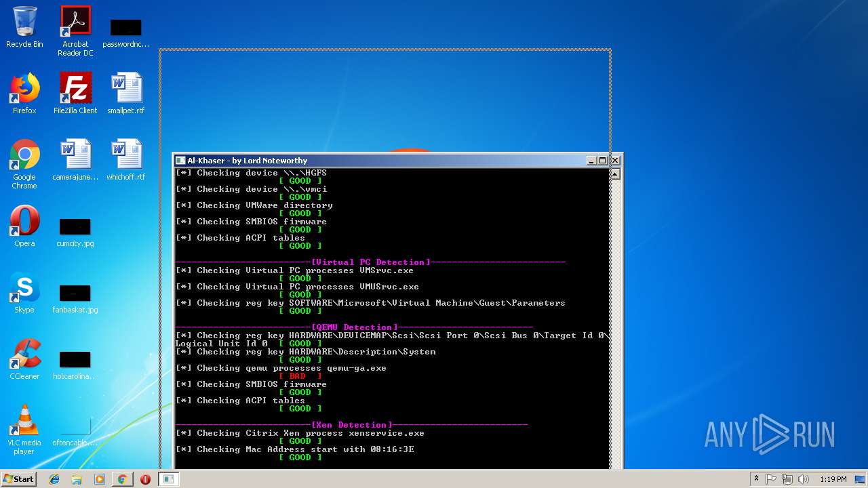Screen dimensions: 868x488
Task: Click 'Checking Mac Address start with 08:16:3E'
Action: pyautogui.click(x=294, y=449)
